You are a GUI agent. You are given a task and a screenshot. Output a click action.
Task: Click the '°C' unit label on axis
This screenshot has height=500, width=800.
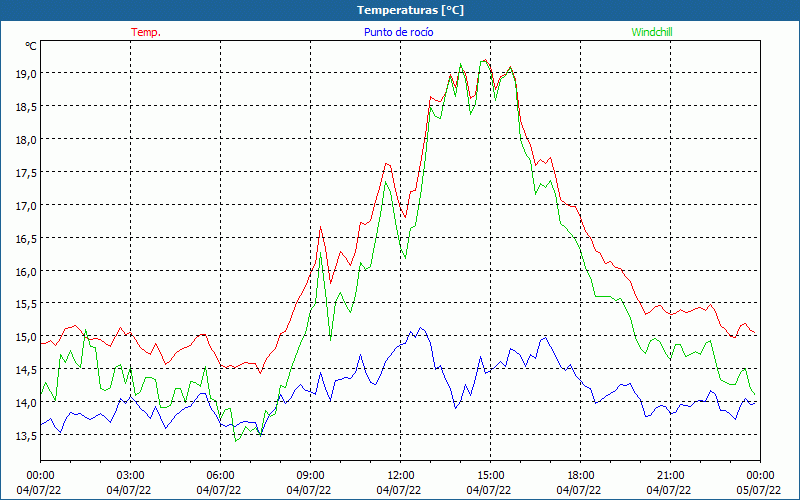pyautogui.click(x=31, y=46)
